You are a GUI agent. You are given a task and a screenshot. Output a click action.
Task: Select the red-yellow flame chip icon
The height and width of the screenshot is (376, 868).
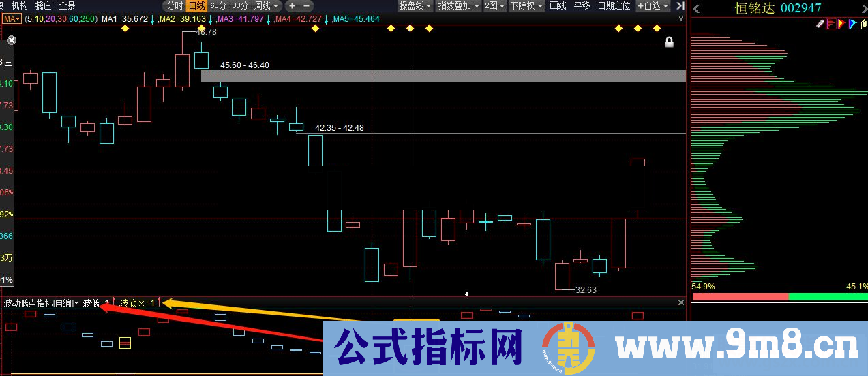tap(841, 24)
